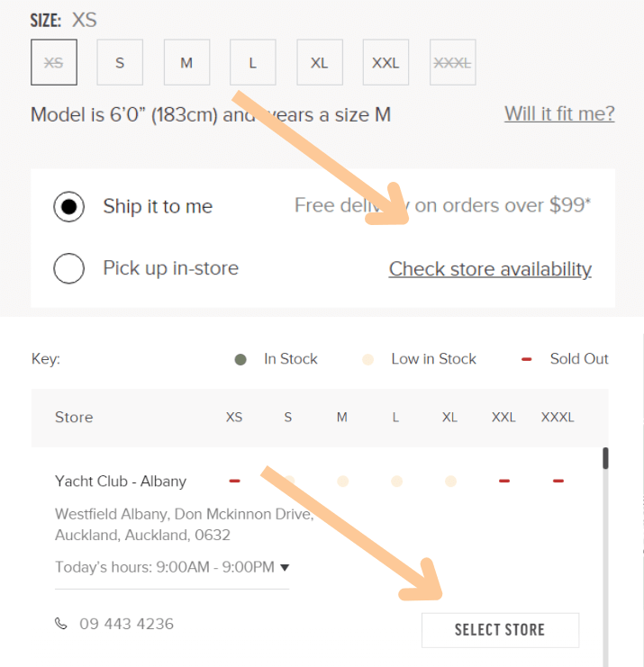Choose size M
644x667 pixels.
click(186, 62)
